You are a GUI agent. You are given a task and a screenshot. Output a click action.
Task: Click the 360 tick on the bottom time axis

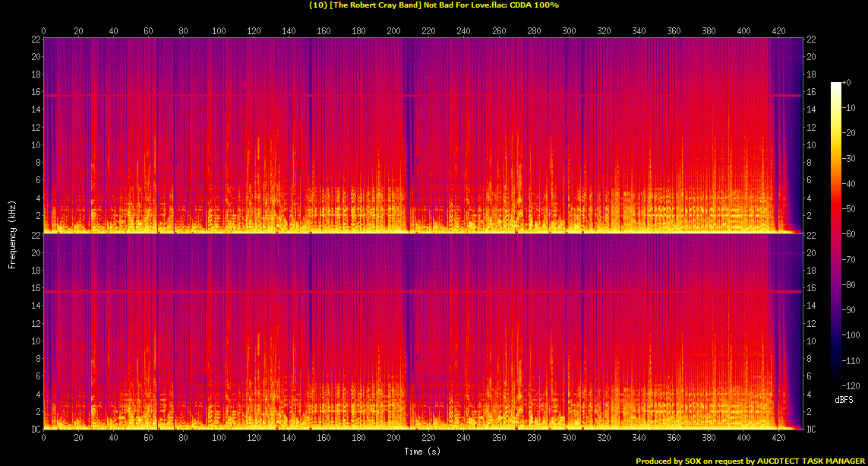coord(674,438)
